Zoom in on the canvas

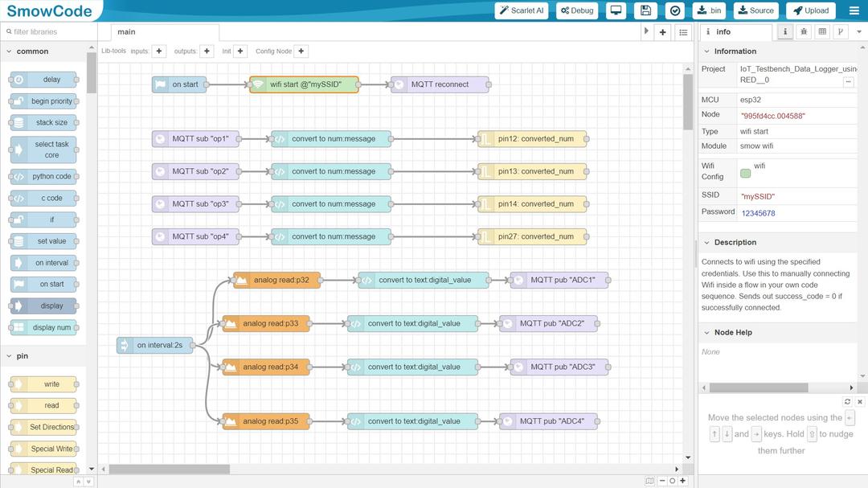pos(683,481)
